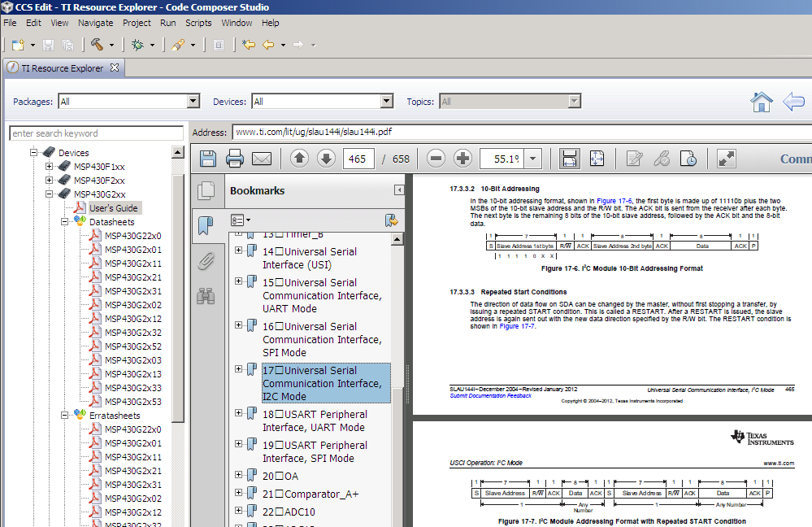Print the PDF with the printer icon
This screenshot has height=527, width=812.
[x=235, y=159]
